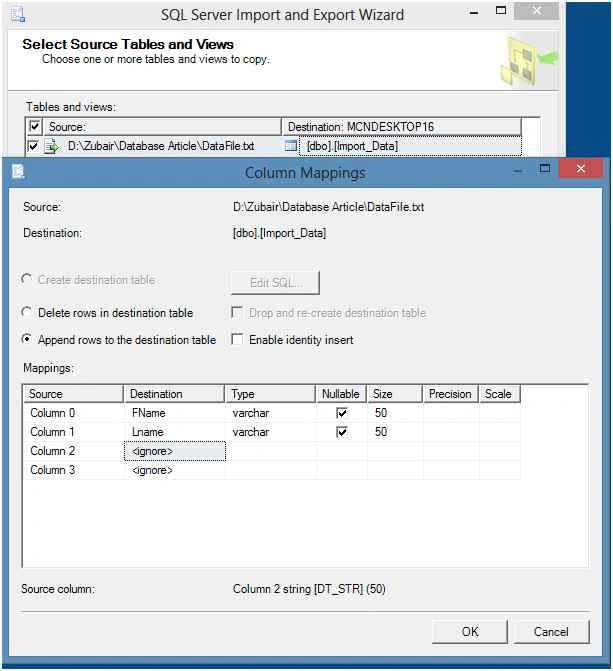Click the varchar type cell for FName
This screenshot has height=671, width=613.
tap(271, 413)
